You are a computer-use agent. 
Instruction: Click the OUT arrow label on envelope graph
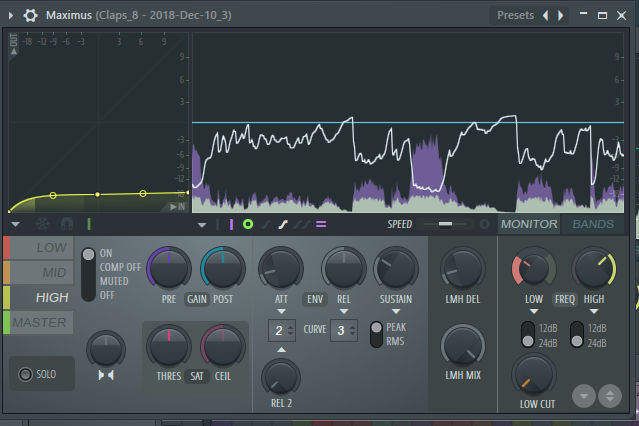[13, 44]
